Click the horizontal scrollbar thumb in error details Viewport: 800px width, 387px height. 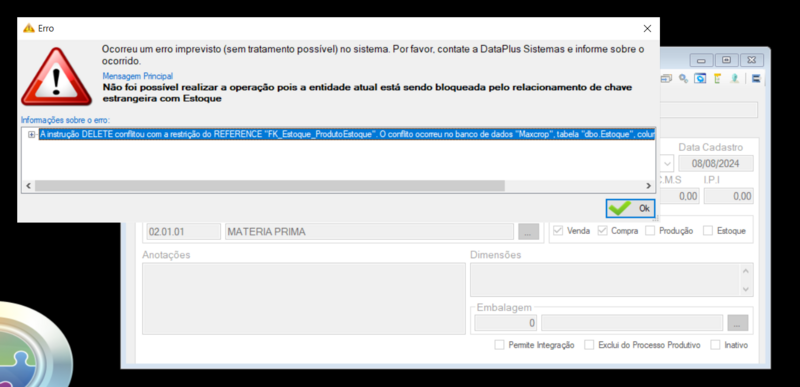pyautogui.click(x=269, y=186)
